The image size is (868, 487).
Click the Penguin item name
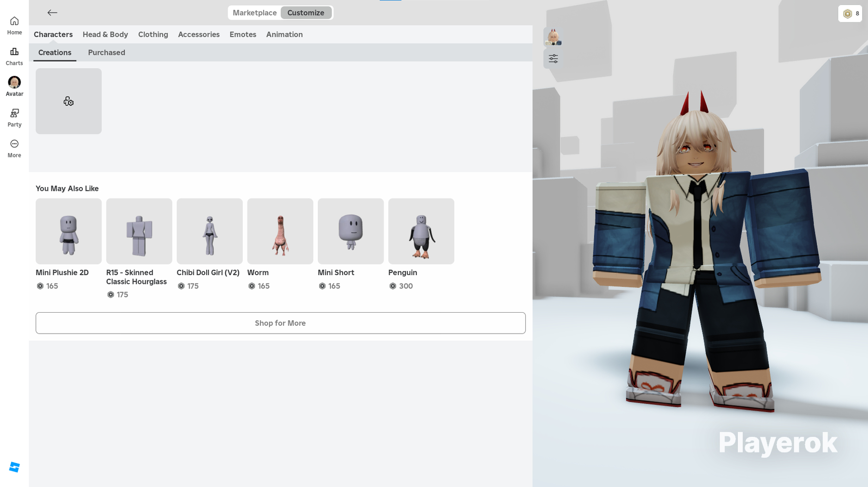[403, 273]
